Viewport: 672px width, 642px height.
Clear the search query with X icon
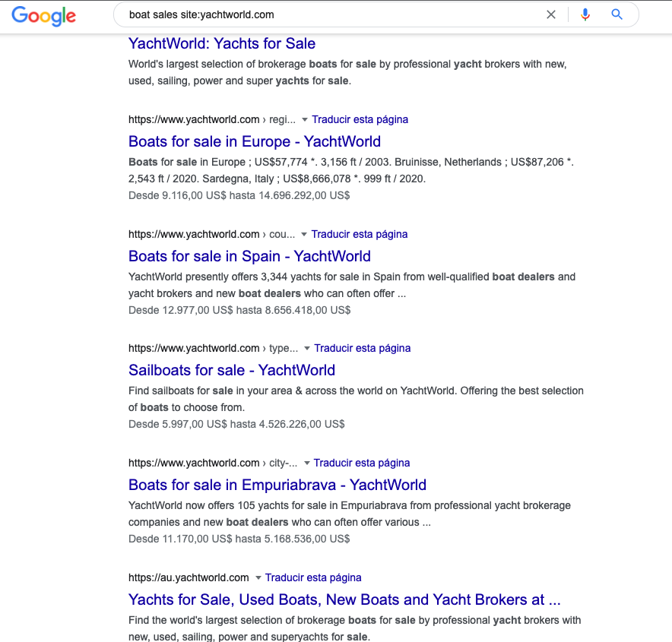[551, 14]
